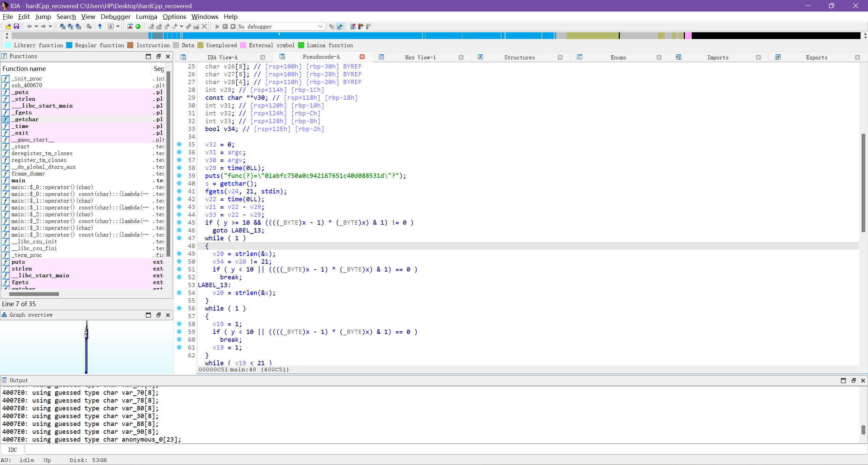Click the open file toolbar icon
The width and height of the screenshot is (868, 465).
click(8, 26)
